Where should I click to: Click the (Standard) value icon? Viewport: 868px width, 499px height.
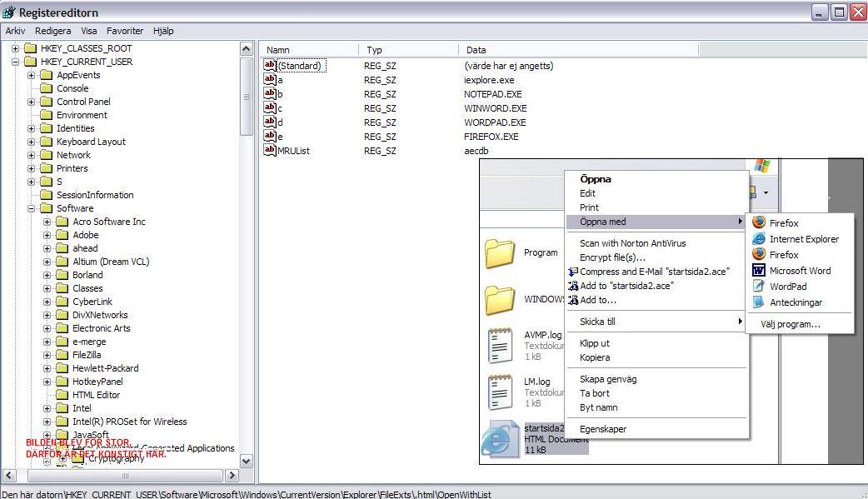pyautogui.click(x=270, y=65)
